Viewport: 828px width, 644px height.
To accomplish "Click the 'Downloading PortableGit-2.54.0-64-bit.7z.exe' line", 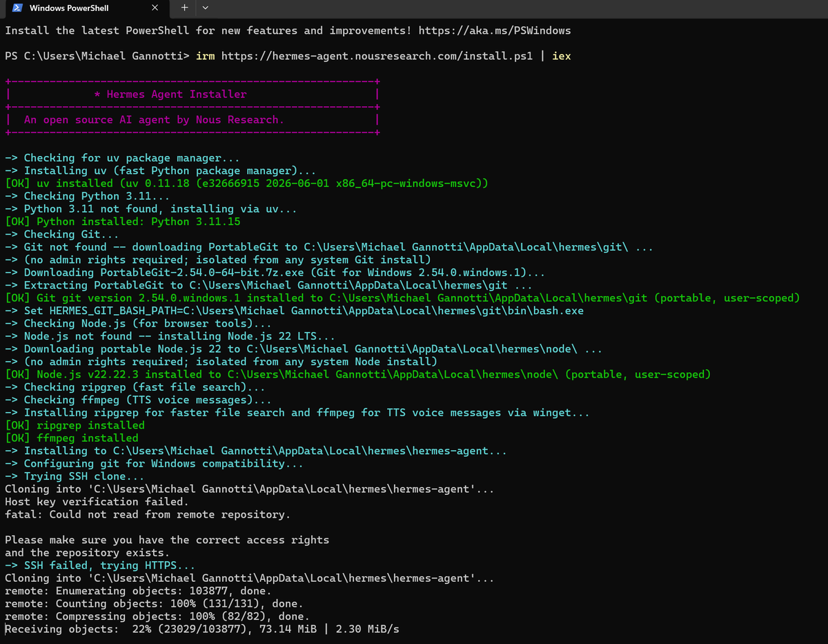I will (x=275, y=273).
